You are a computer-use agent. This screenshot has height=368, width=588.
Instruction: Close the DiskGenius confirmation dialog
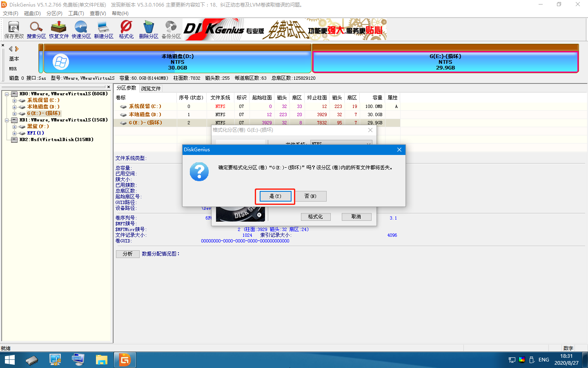(x=399, y=150)
